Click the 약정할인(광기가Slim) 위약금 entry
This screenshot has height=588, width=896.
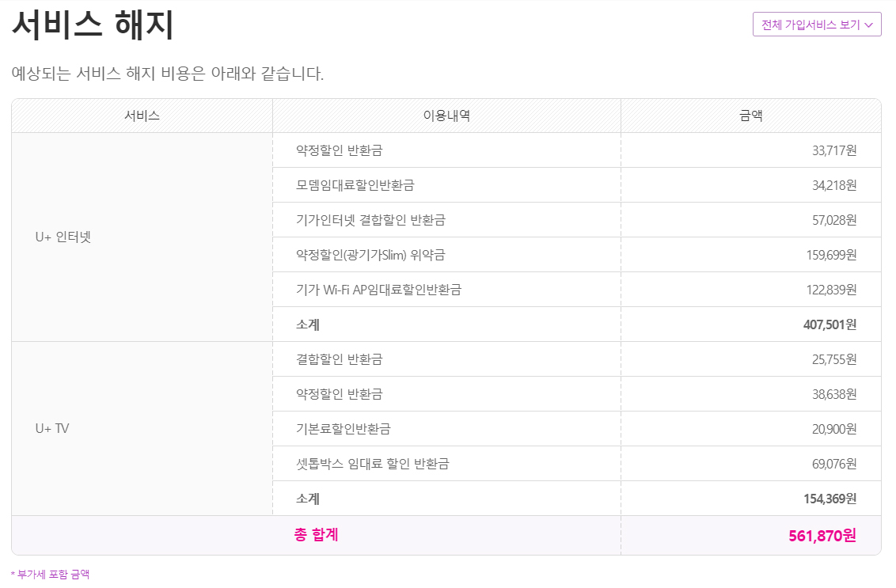tap(370, 255)
